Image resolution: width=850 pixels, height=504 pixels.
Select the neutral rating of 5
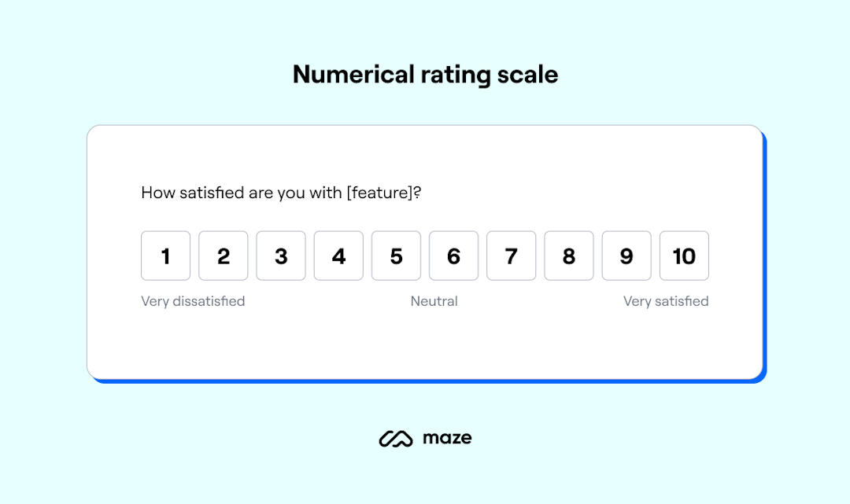click(x=396, y=256)
